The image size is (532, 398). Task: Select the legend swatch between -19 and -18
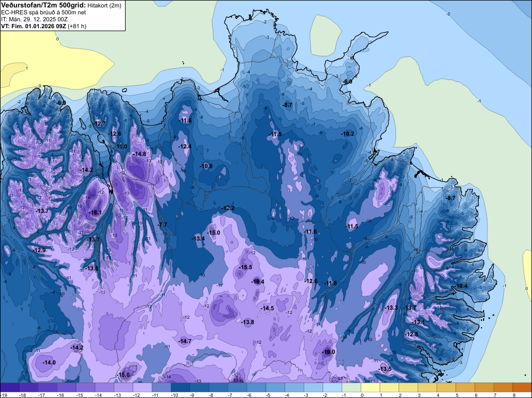tap(10, 387)
